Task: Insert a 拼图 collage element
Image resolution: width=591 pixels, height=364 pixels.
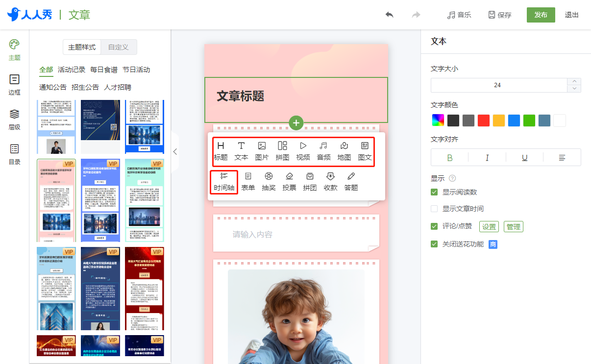Action: point(282,151)
